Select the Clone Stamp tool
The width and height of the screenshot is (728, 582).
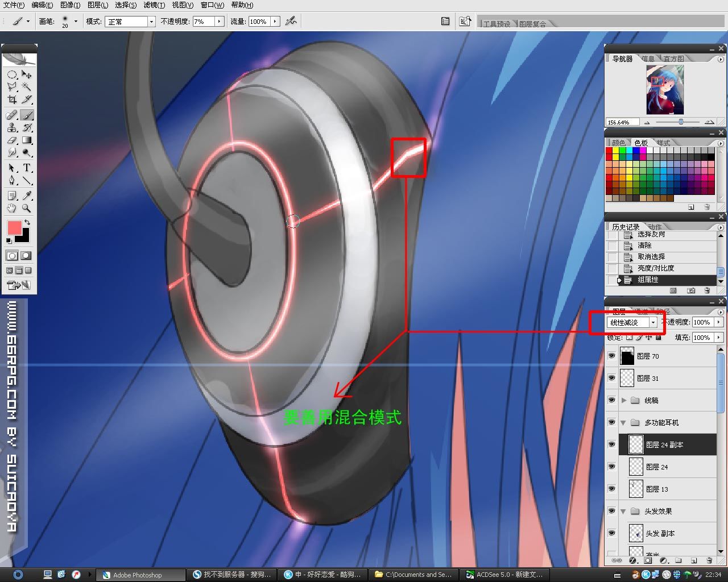(12, 127)
